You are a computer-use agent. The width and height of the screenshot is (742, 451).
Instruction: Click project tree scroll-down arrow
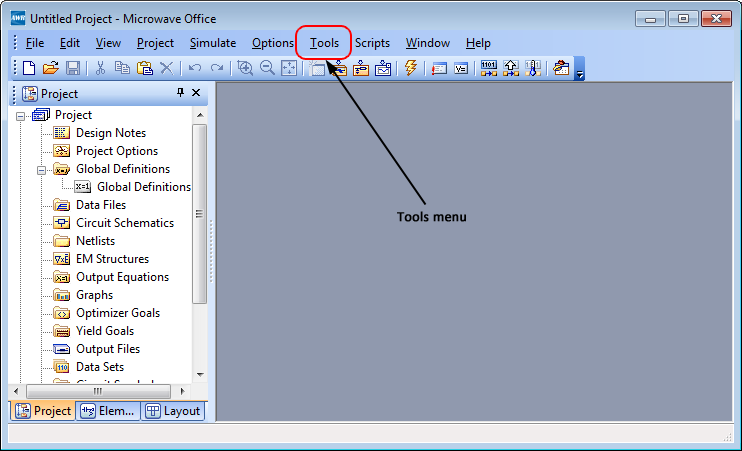(x=200, y=375)
